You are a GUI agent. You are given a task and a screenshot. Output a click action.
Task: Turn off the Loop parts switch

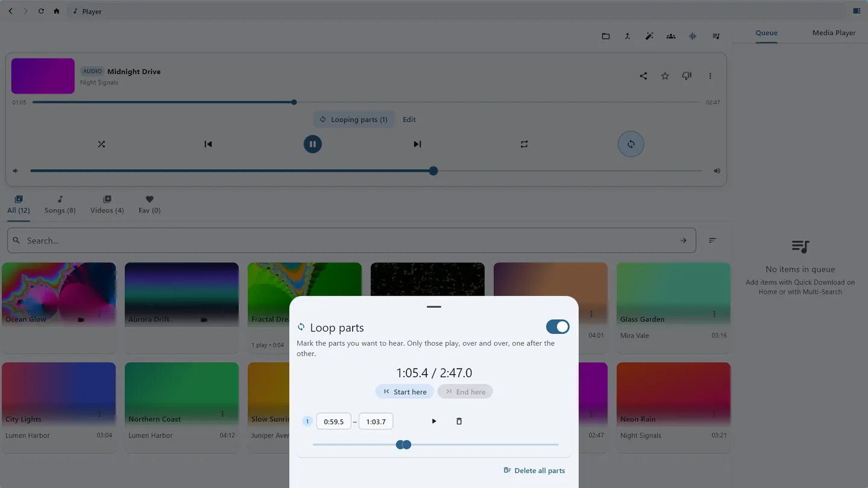click(x=558, y=327)
